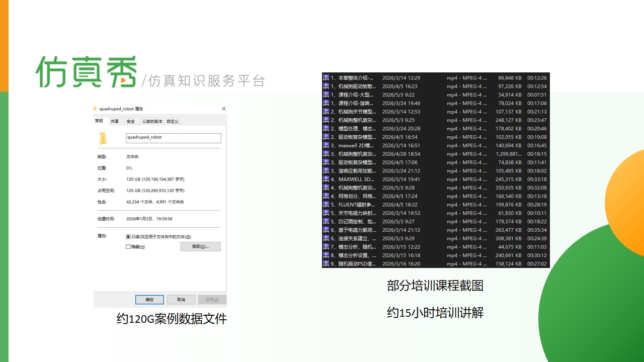This screenshot has height=362, width=644.
Task: Click the file size 248,127 KB
Action: 508,120
